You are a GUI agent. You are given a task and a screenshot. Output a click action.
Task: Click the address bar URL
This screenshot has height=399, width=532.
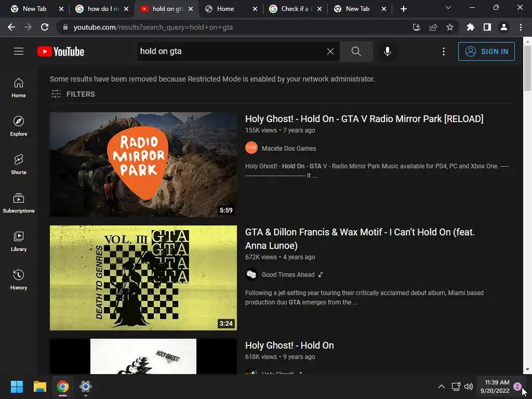pyautogui.click(x=153, y=27)
